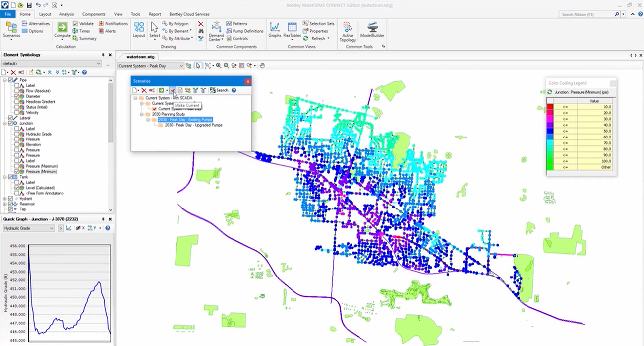
Task: Enable the Hydraulic Grade checkbox under Junction
Action: coord(17,134)
